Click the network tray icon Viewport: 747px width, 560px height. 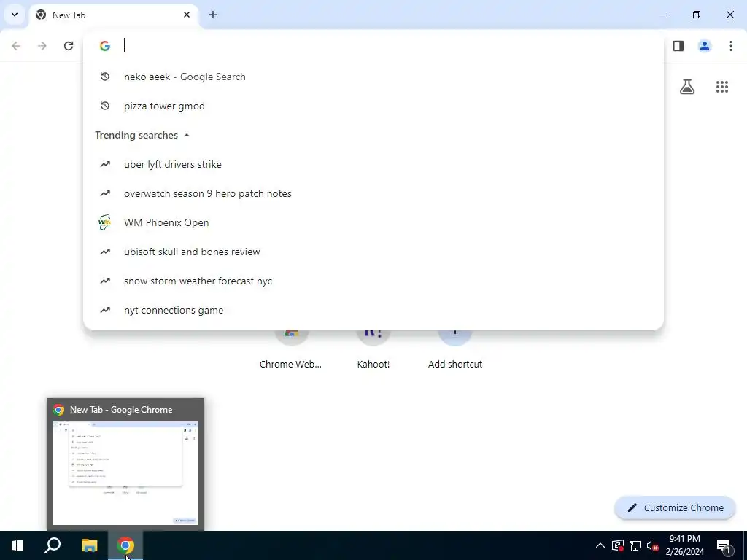point(635,545)
